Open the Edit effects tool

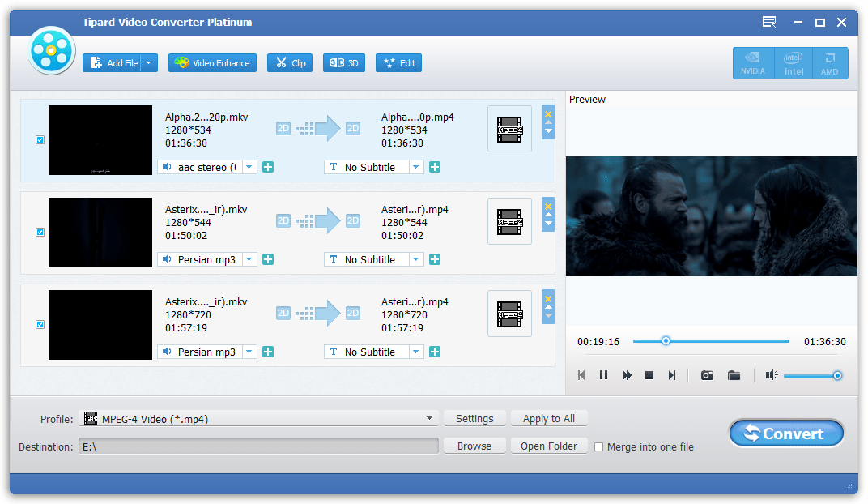(x=398, y=63)
